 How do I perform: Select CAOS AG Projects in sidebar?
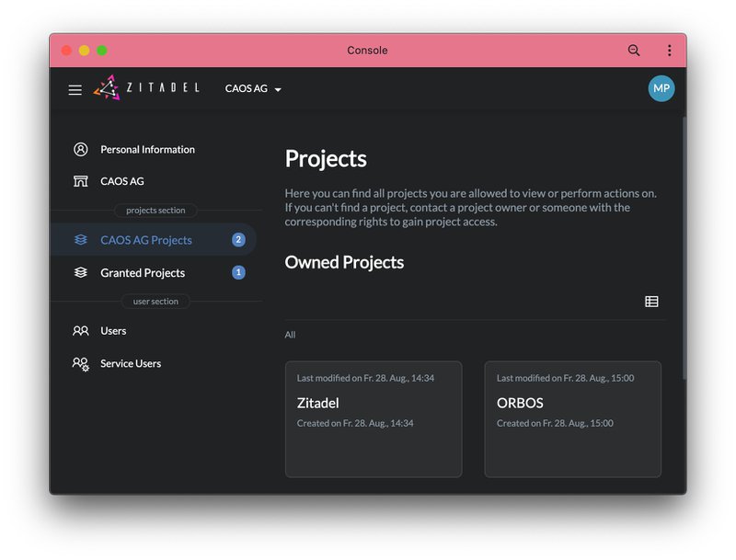pos(154,240)
